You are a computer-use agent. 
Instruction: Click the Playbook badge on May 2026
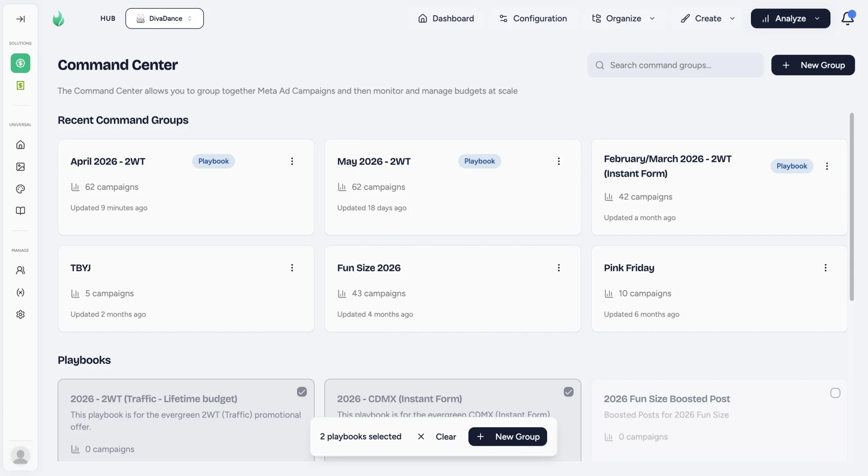pos(480,161)
